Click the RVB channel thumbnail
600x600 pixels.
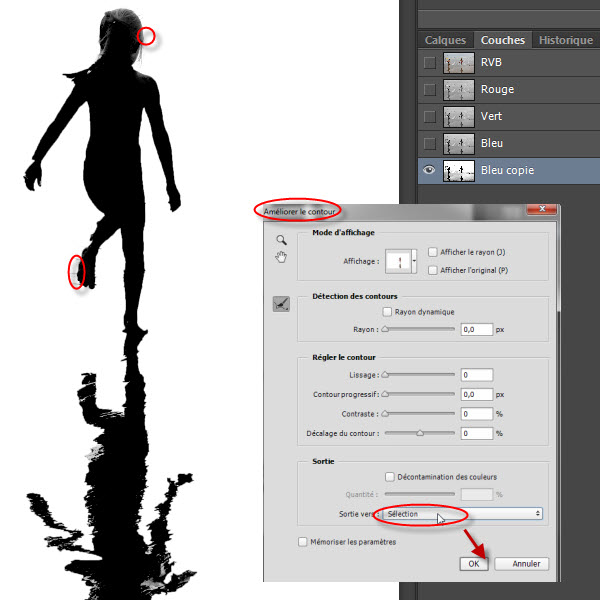coord(459,62)
